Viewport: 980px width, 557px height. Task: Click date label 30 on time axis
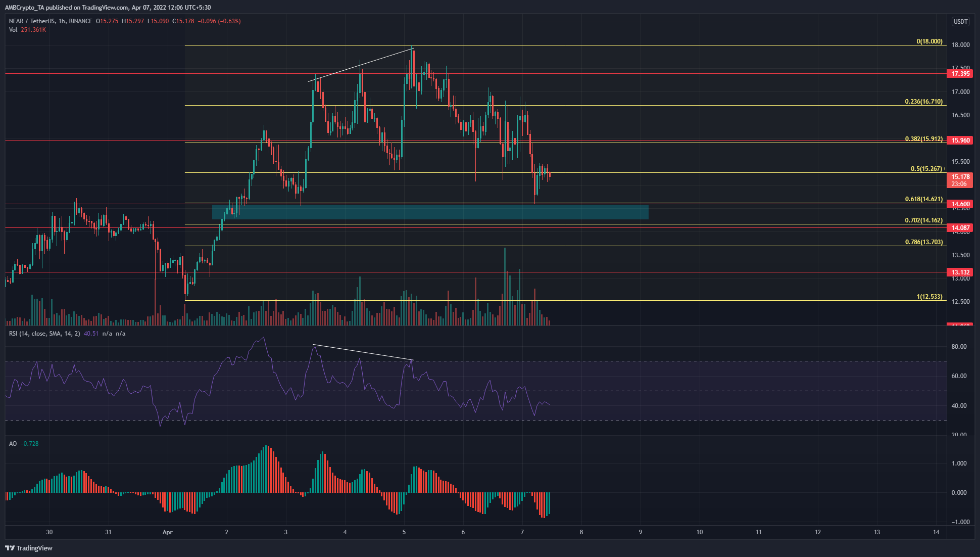coord(49,532)
